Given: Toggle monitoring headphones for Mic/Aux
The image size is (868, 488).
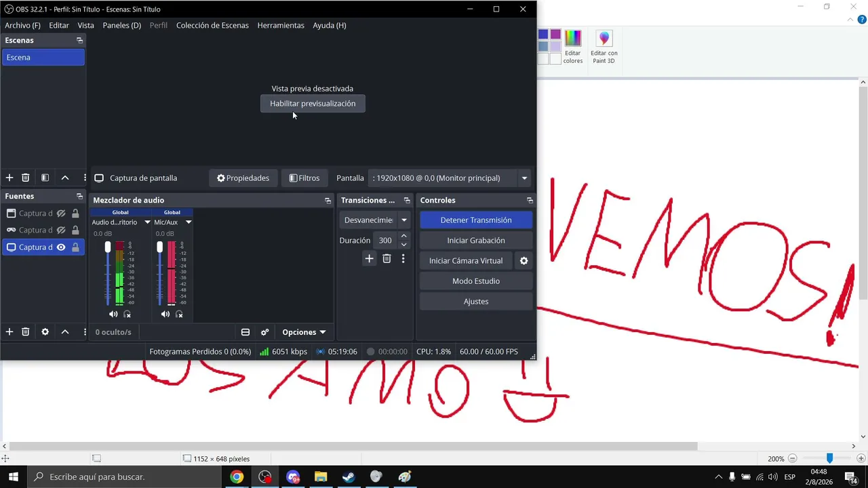Looking at the screenshot, I should coord(180,314).
